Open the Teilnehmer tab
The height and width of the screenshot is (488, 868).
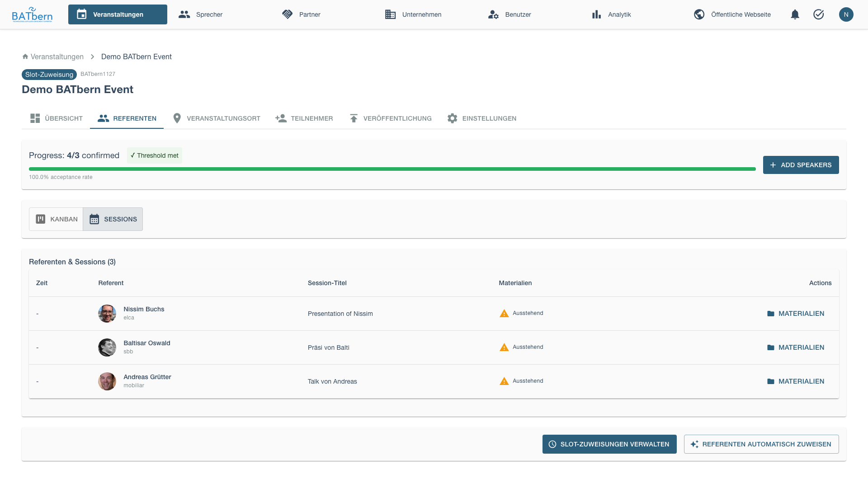click(x=304, y=118)
